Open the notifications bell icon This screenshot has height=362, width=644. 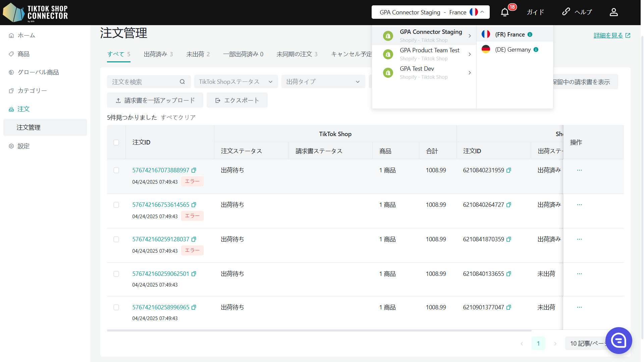[x=505, y=12]
